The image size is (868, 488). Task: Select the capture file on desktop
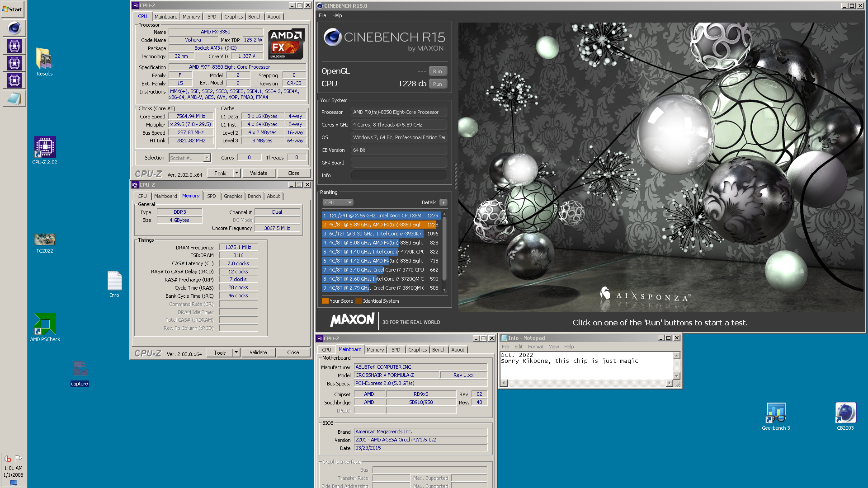pyautogui.click(x=80, y=374)
